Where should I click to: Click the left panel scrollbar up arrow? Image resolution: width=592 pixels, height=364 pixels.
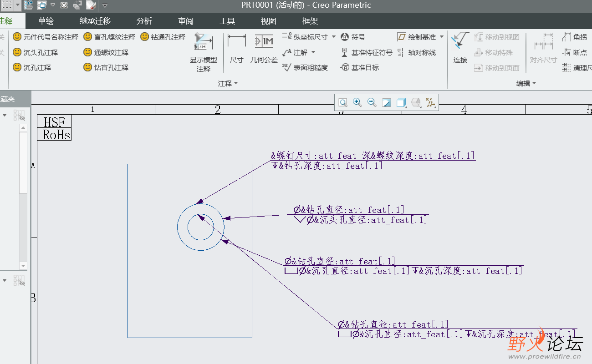(x=23, y=129)
